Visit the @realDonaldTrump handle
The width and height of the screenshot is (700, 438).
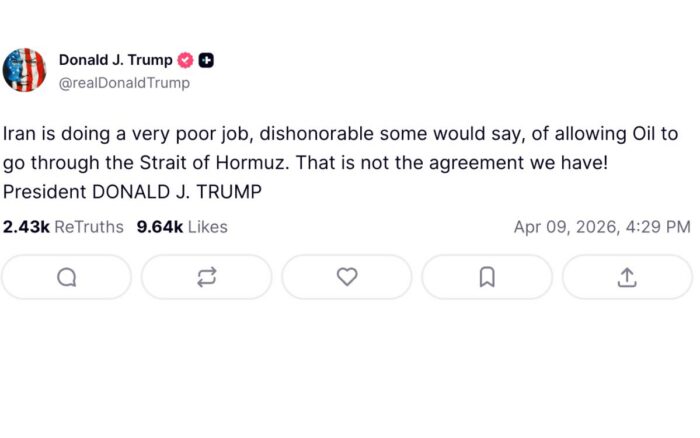pos(124,83)
